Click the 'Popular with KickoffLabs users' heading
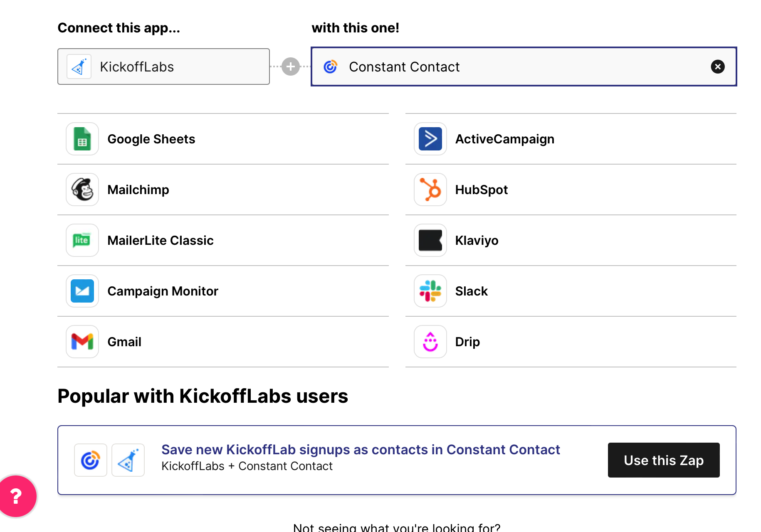 point(203,396)
